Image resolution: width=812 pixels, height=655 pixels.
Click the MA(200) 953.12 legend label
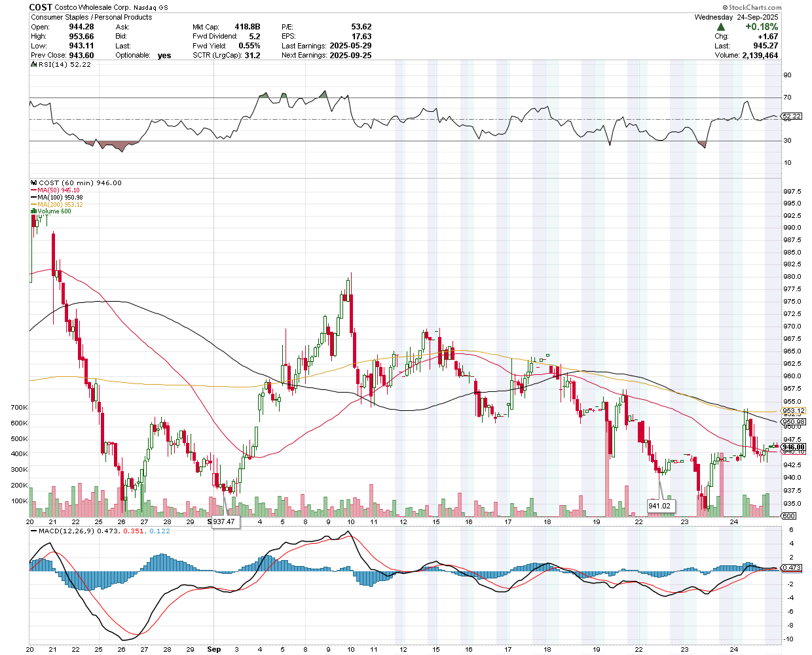(x=60, y=205)
